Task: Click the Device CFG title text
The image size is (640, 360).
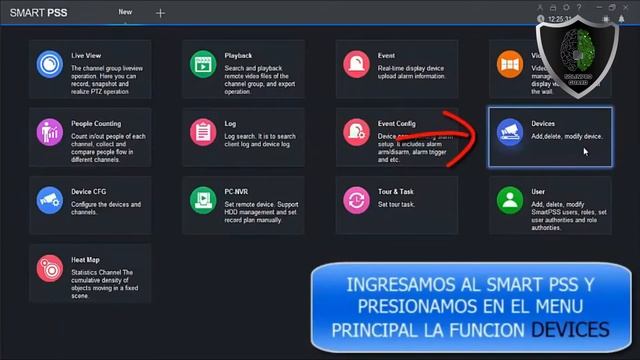Action: pyautogui.click(x=89, y=192)
